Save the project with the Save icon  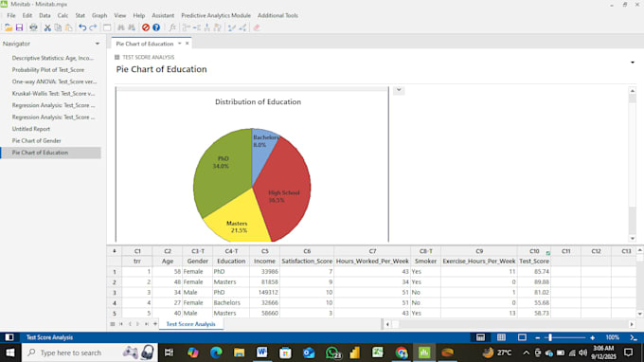(19, 27)
